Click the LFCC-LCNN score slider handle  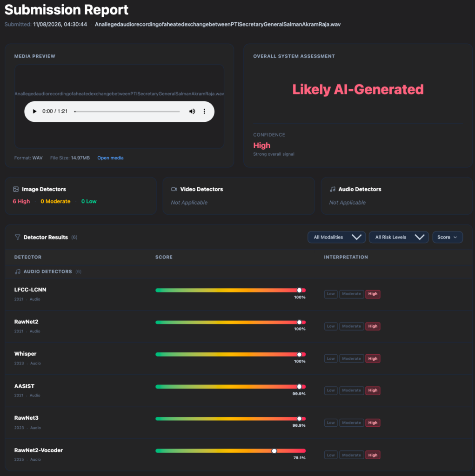(299, 290)
